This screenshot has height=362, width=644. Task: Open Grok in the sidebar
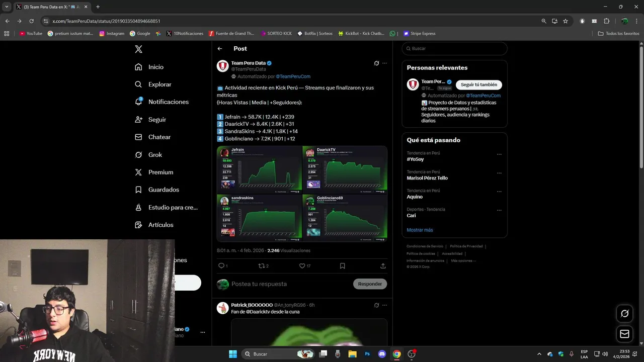point(148,155)
